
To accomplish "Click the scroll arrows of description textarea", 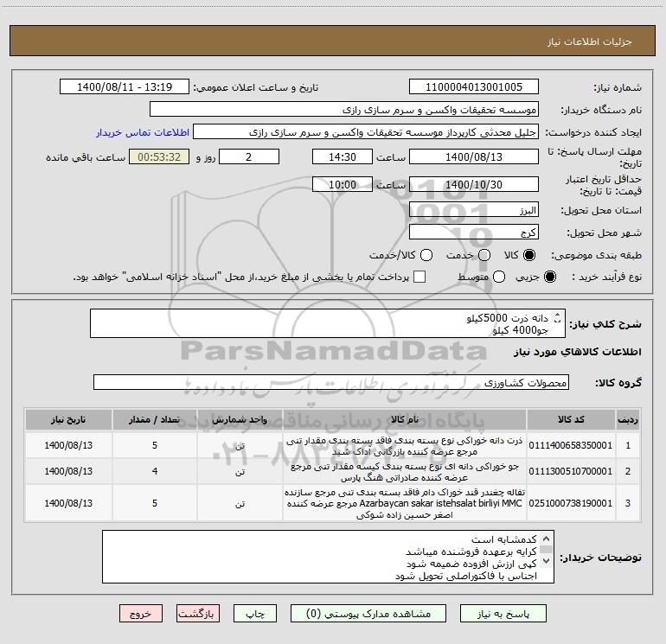I will (x=557, y=317).
